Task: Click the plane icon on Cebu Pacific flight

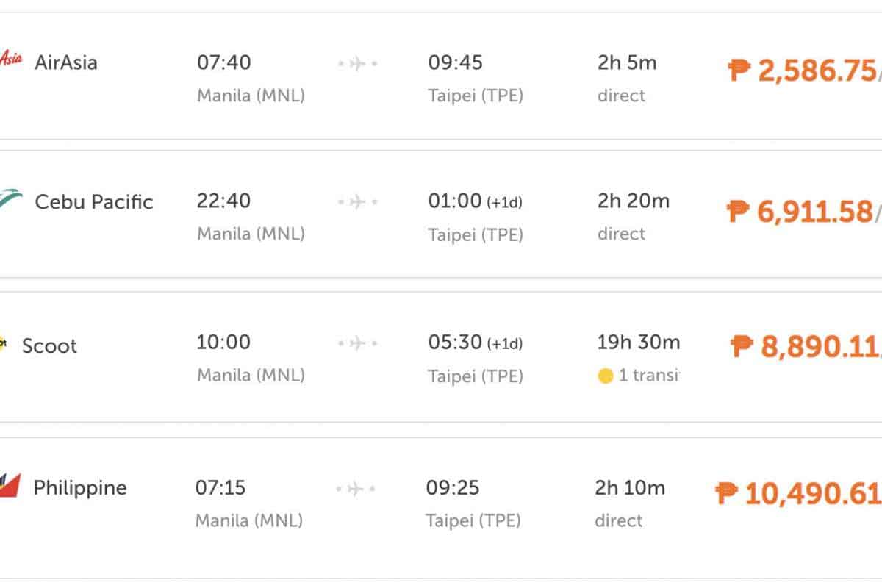Action: (x=358, y=201)
